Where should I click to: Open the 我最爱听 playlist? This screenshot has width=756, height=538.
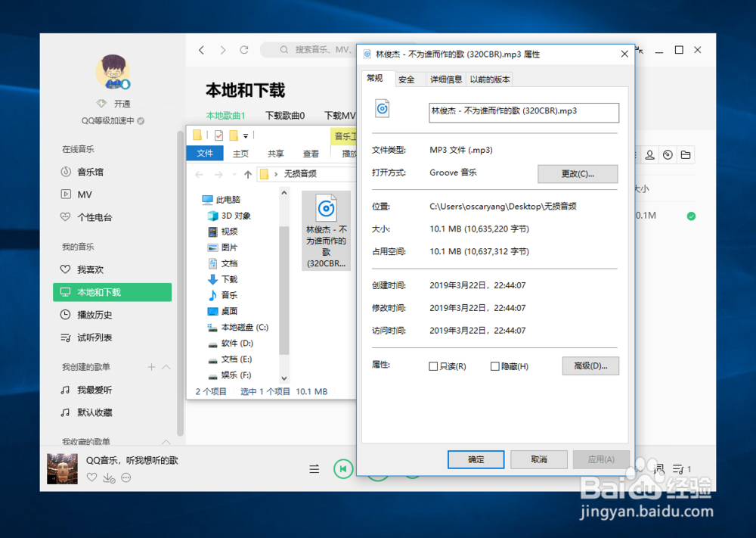[86, 390]
